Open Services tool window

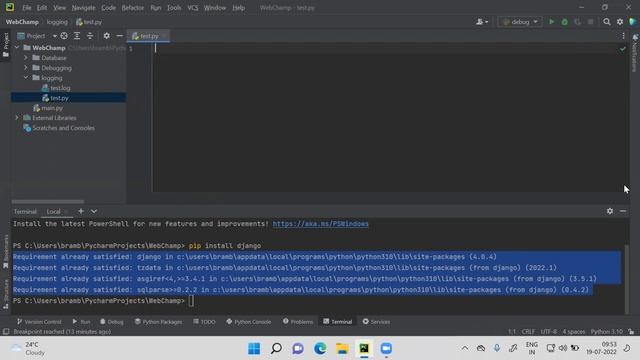tap(376, 322)
